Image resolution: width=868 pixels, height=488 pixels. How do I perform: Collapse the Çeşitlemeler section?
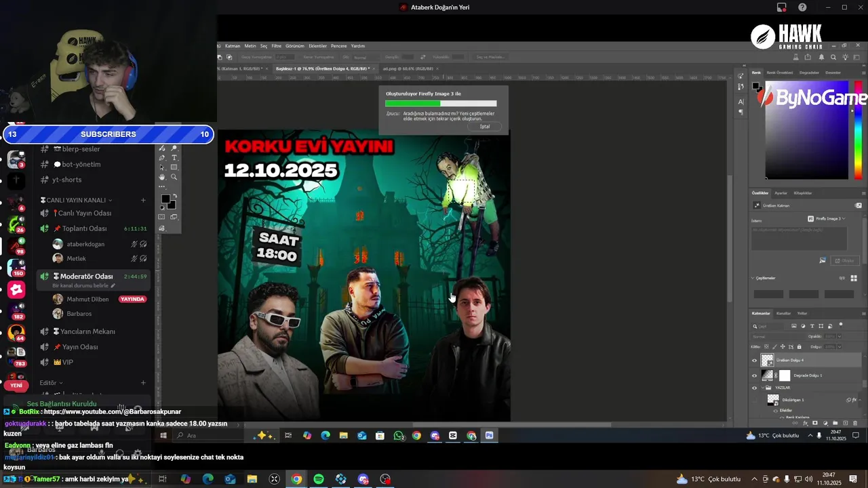click(x=753, y=278)
